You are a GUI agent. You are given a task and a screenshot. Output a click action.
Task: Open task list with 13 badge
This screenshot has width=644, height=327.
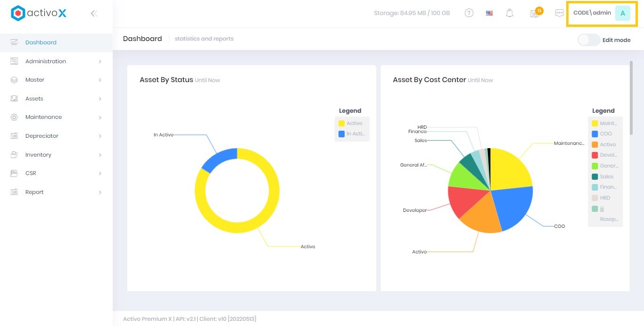535,13
